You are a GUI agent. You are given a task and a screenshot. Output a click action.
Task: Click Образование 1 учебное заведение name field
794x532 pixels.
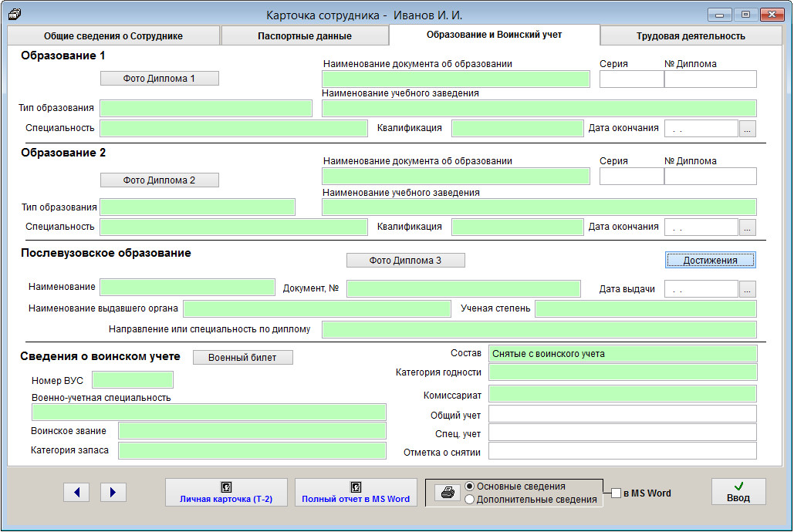539,108
